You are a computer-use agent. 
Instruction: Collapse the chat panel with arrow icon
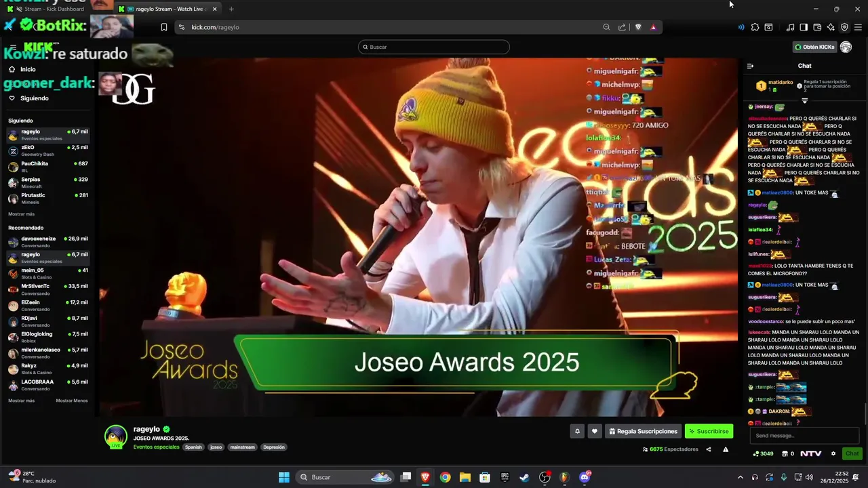tap(750, 66)
